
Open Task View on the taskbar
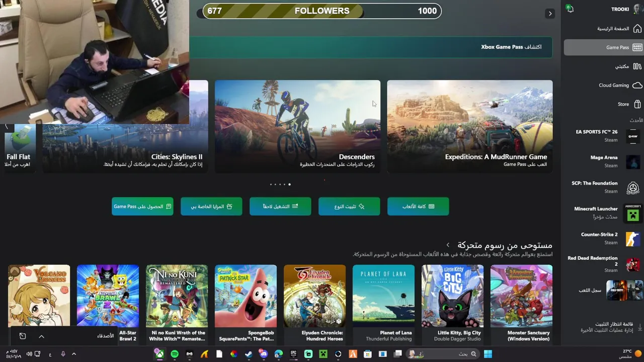398,354
